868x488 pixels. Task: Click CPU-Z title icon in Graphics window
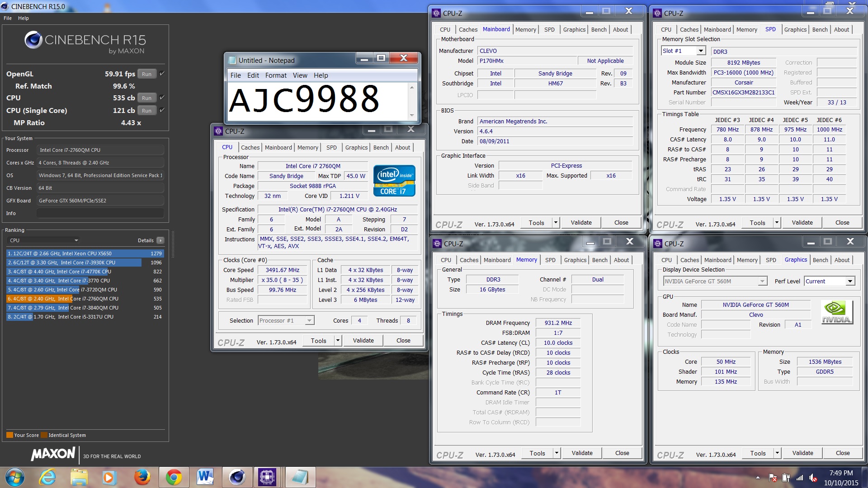[x=658, y=244]
